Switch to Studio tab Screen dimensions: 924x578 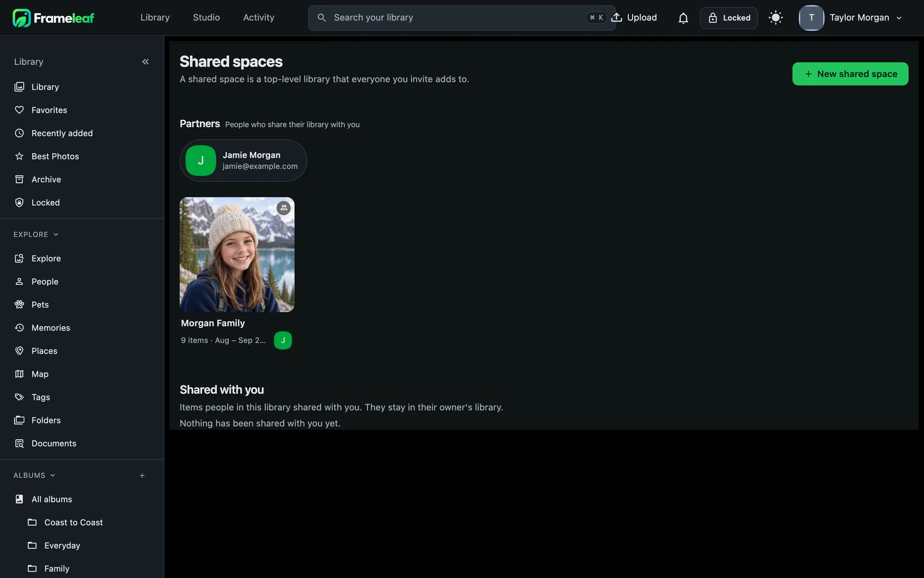click(206, 18)
